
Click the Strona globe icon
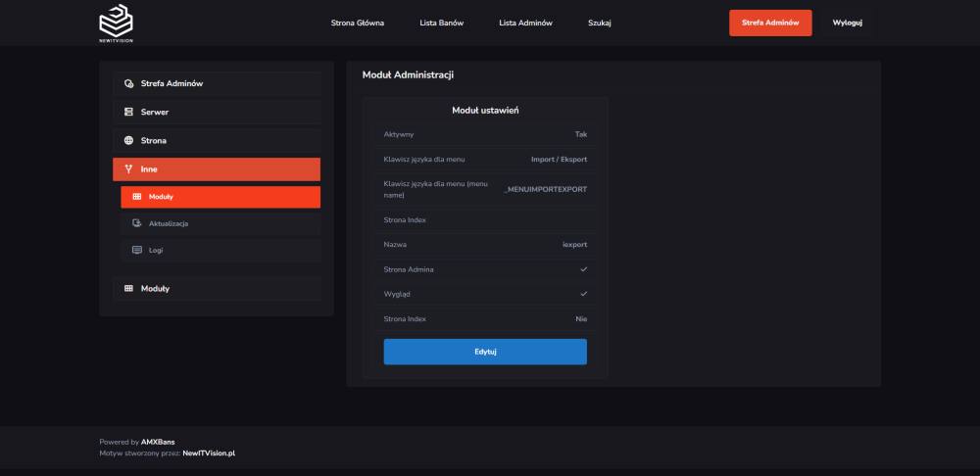pyautogui.click(x=128, y=141)
